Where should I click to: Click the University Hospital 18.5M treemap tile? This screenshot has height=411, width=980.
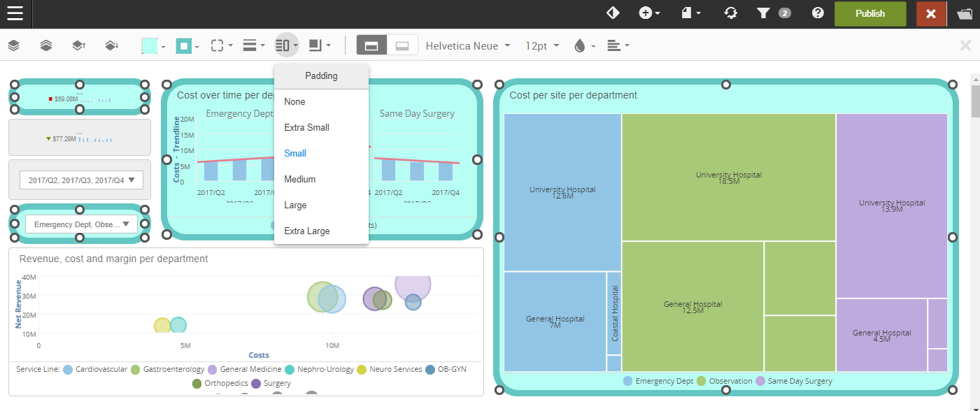(x=728, y=178)
